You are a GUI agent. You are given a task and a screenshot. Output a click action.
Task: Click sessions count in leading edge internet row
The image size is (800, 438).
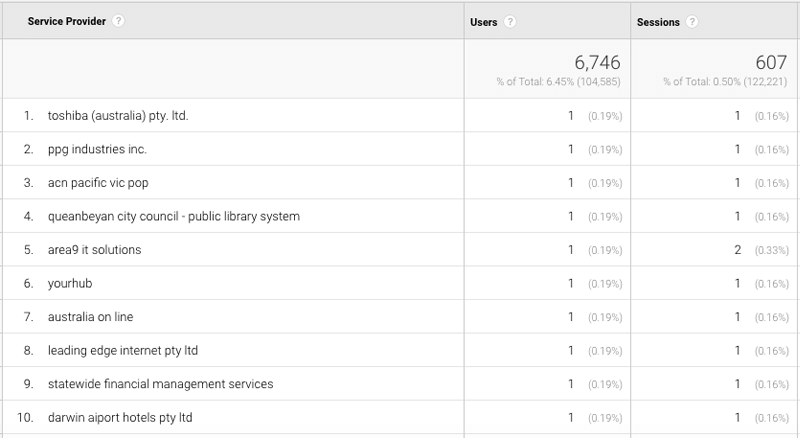[x=737, y=351]
